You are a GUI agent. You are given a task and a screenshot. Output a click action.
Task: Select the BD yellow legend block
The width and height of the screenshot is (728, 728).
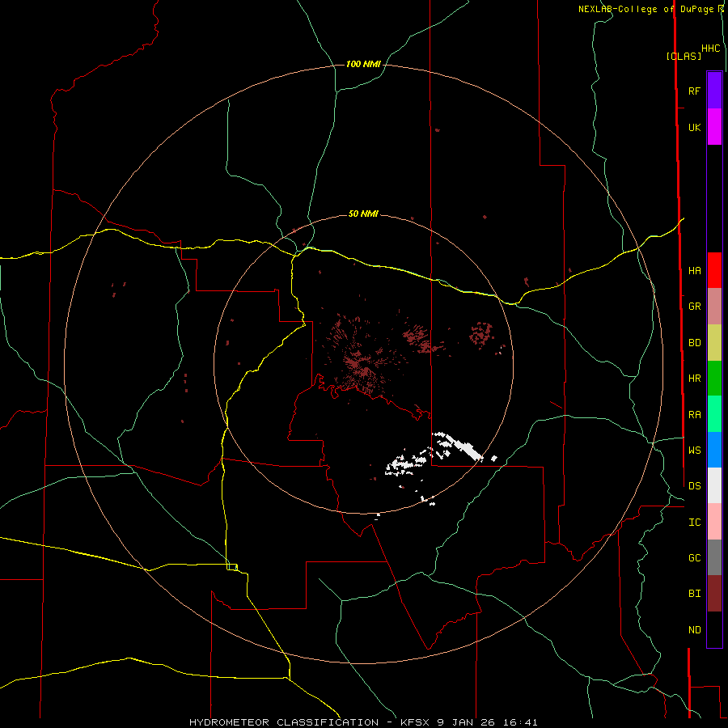tap(714, 343)
